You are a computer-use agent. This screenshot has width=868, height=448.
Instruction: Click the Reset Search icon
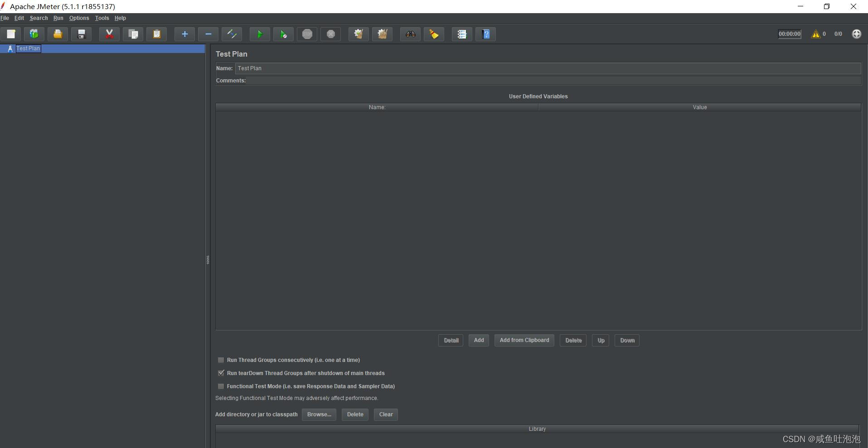434,34
